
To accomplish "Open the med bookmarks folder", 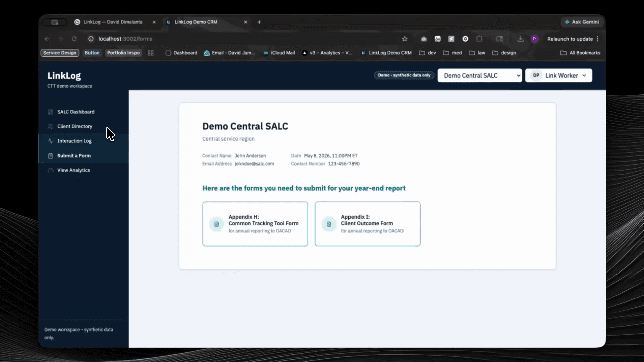I will point(452,53).
